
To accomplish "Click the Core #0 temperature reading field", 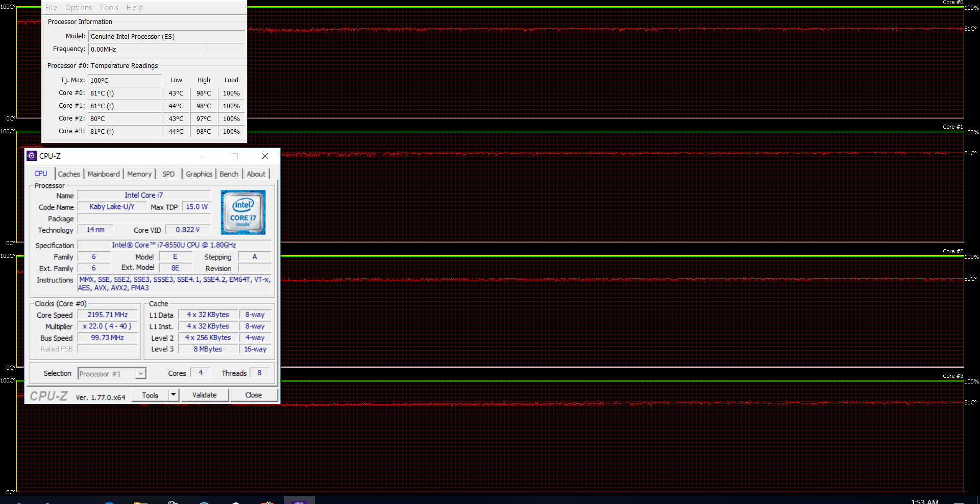I will (x=125, y=93).
